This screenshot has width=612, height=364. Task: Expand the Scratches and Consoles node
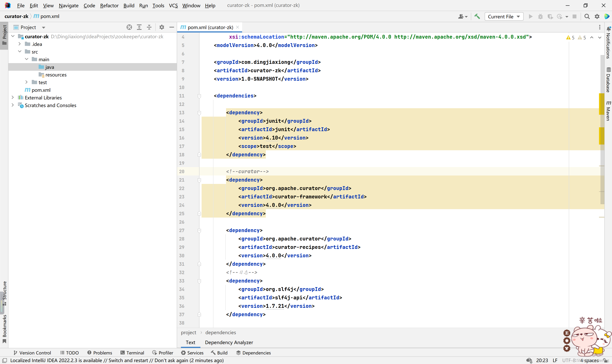click(x=13, y=105)
